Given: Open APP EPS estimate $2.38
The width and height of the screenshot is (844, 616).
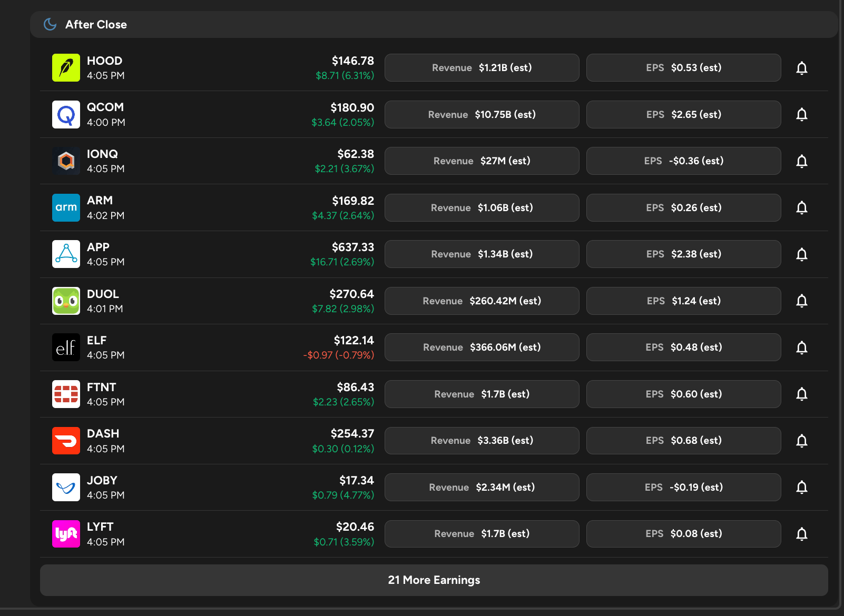Looking at the screenshot, I should [684, 254].
